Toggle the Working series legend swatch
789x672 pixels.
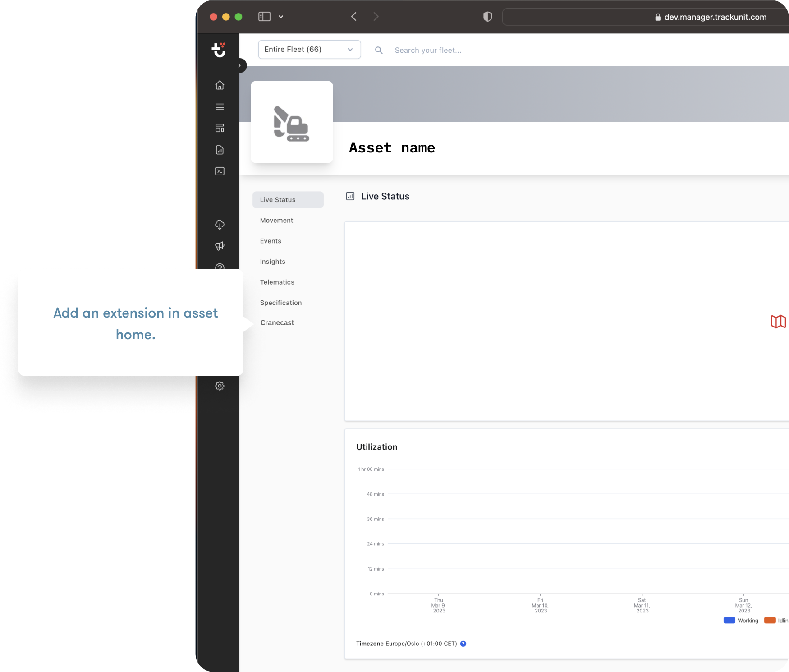click(x=729, y=621)
